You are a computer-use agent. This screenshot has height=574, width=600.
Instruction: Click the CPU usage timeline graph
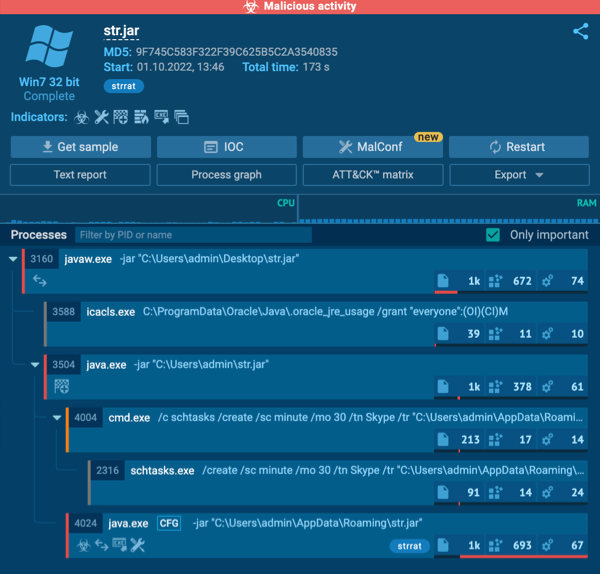148,209
